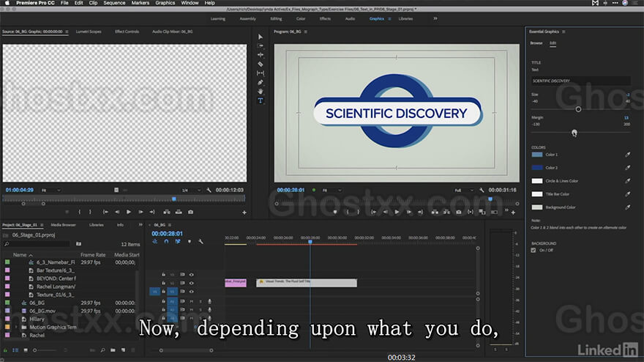Mute the first audio track
This screenshot has height=362, width=644.
(192, 301)
